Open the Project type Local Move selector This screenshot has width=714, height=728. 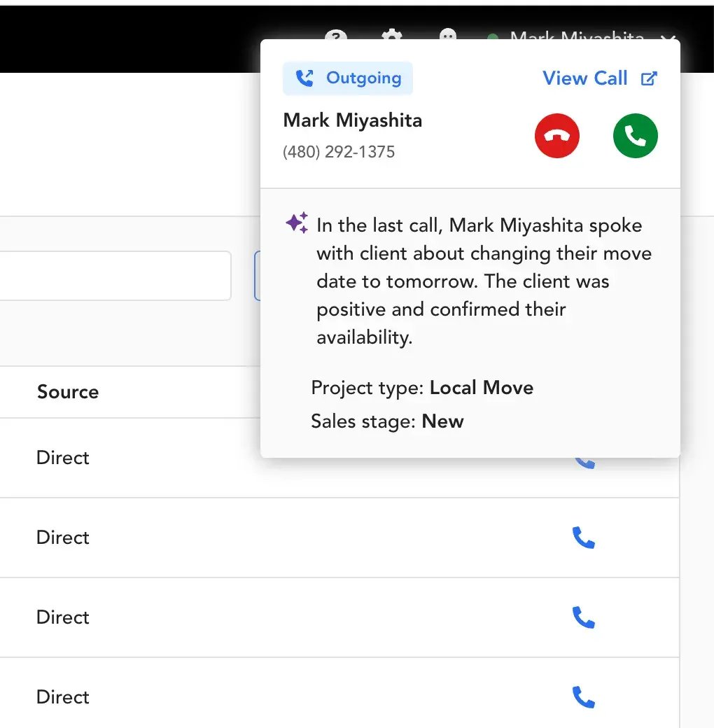[482, 388]
